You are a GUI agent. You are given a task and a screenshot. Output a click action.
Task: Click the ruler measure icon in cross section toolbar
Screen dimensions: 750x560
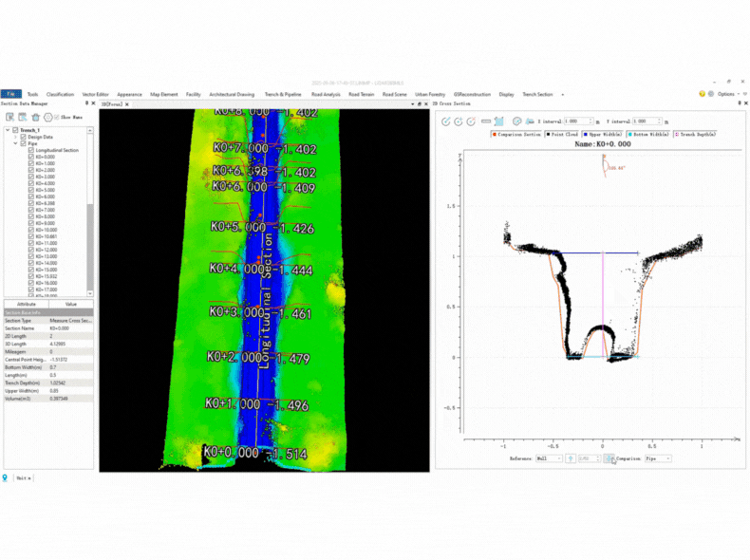click(486, 121)
